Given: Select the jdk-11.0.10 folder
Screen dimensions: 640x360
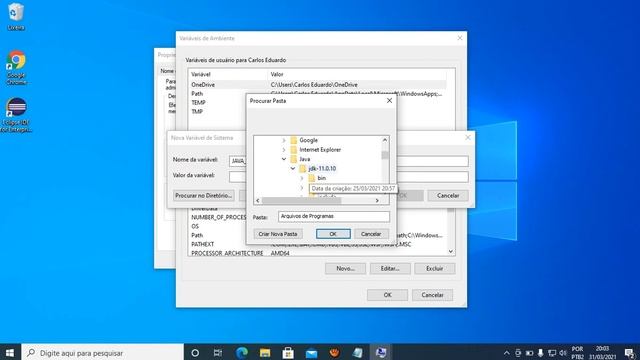Looking at the screenshot, I should (x=322, y=169).
